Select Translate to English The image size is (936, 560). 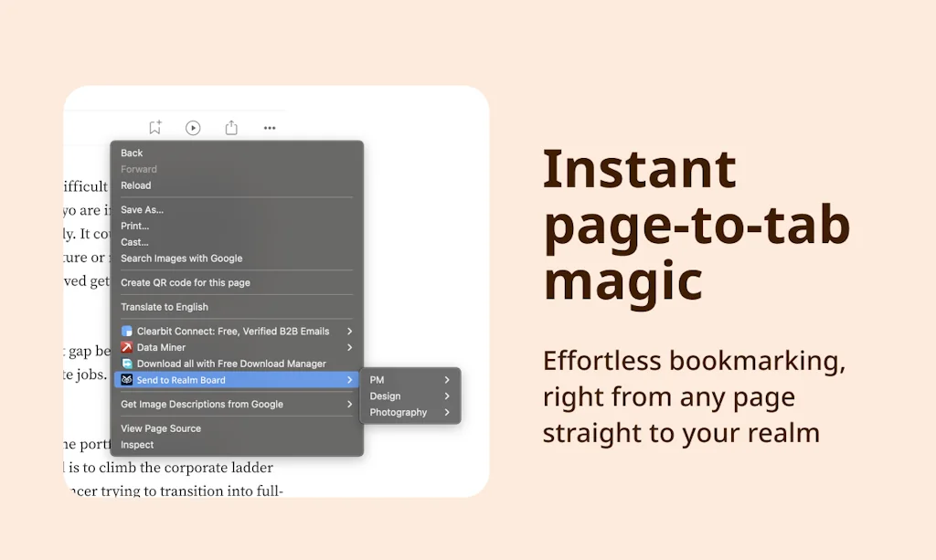tap(165, 308)
